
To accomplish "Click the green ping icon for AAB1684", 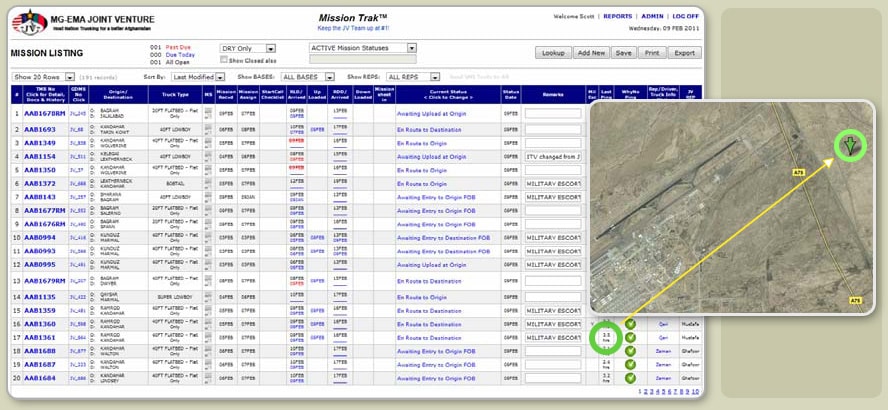I will 629,378.
